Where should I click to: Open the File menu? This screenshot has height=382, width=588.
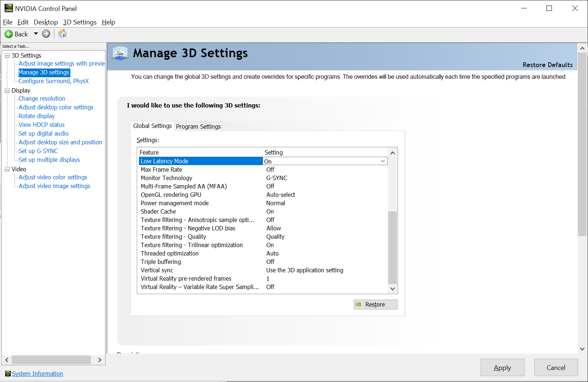8,22
